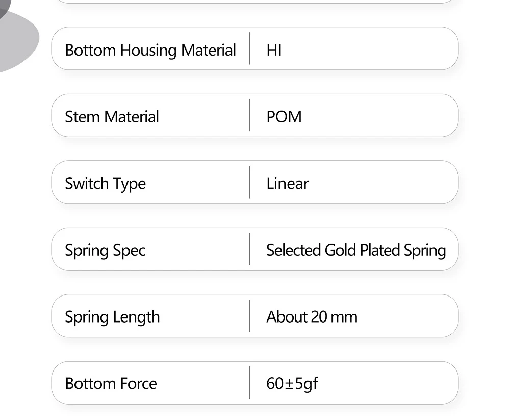
Task: Click the divider in Bottom Force row
Action: coord(249,383)
